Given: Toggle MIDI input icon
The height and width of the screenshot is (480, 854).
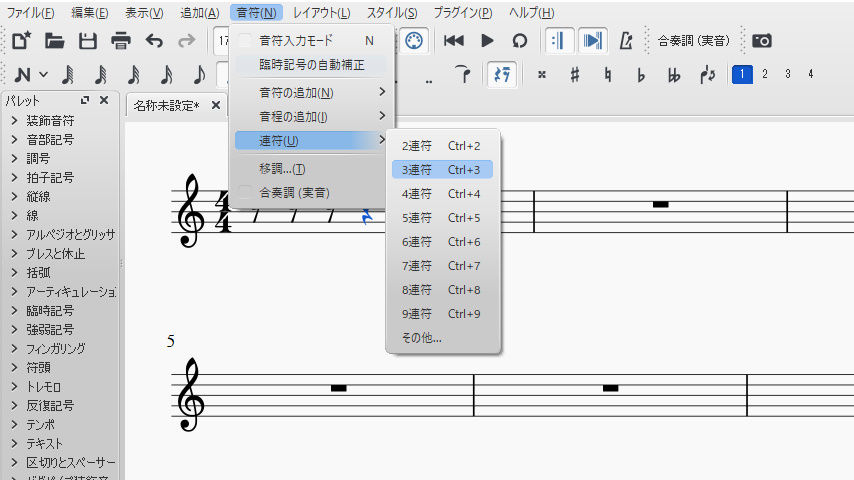Looking at the screenshot, I should click(x=414, y=41).
